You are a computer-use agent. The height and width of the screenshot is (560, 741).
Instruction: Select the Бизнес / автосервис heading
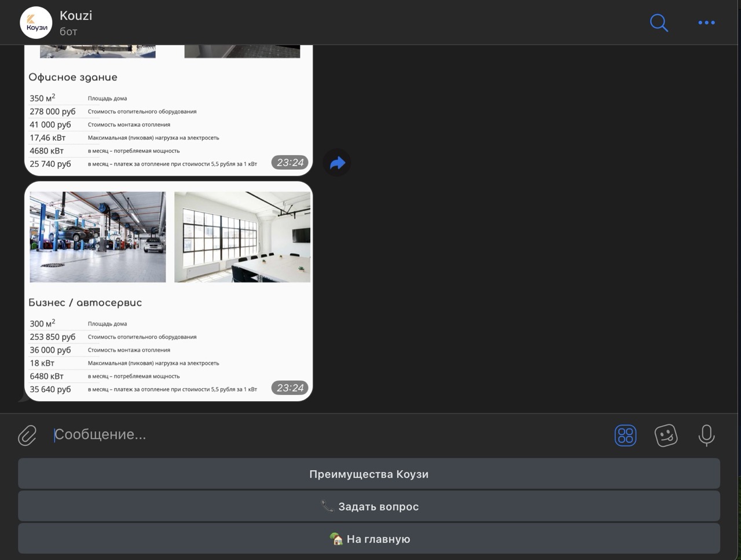point(85,302)
